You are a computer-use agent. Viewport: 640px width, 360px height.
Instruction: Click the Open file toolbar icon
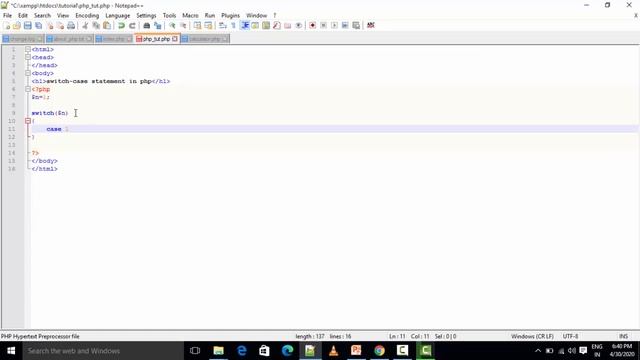click(17, 25)
